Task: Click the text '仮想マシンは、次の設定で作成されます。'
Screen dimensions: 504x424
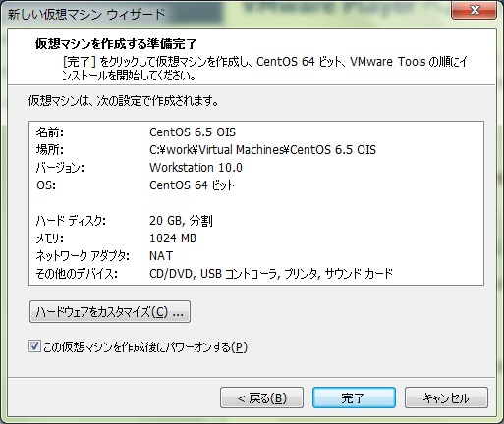Action: 124,101
